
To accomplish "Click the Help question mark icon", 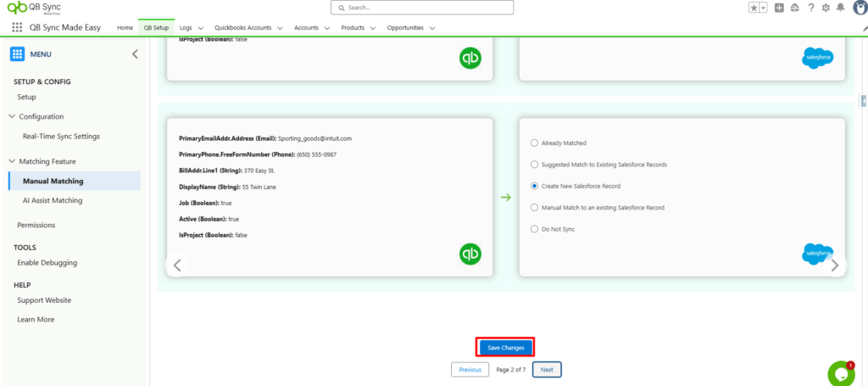I will tap(810, 8).
